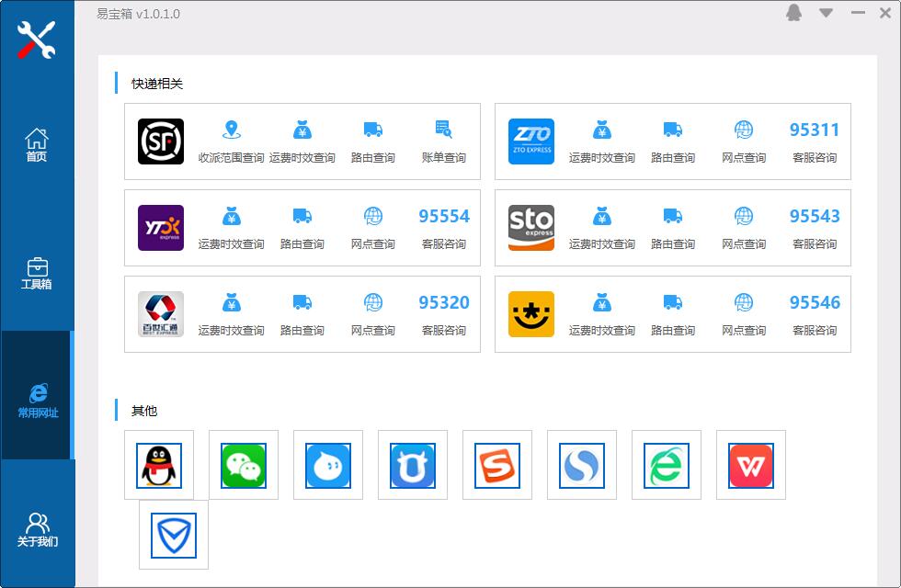Open the 关于我们 about page
Image resolution: width=901 pixels, height=588 pixels.
click(38, 529)
